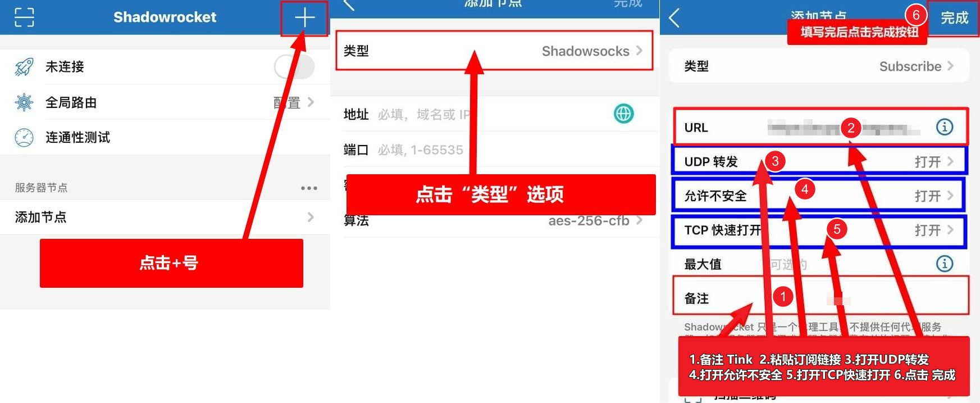The width and height of the screenshot is (980, 403).
Task: Open 全局路由 配置 setting
Action: point(165,102)
